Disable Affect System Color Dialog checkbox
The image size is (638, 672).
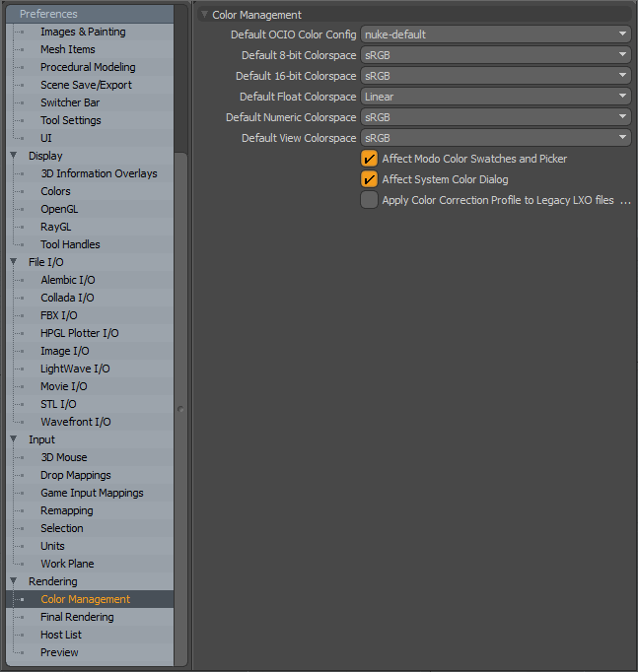click(x=369, y=179)
